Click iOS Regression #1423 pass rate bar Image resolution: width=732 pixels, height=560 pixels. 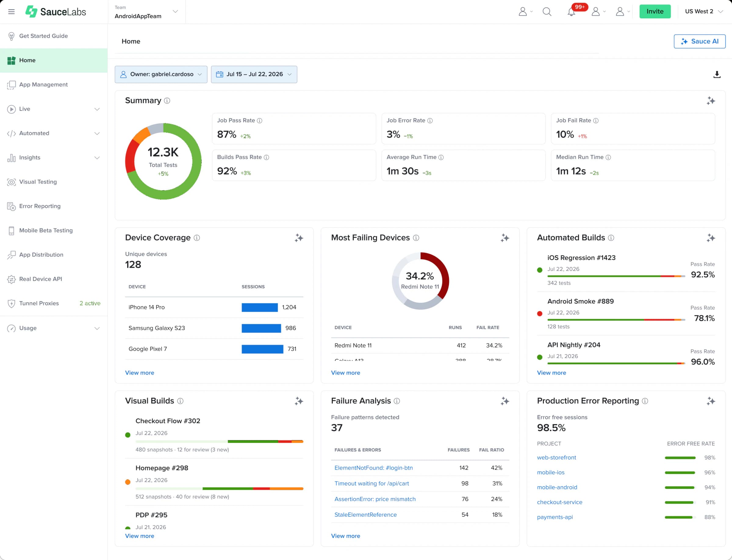click(616, 276)
